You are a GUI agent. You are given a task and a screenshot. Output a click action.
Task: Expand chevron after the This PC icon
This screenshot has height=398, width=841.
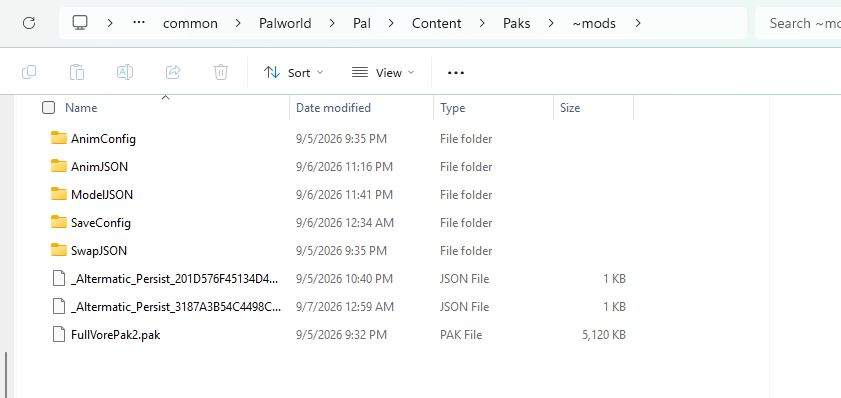pos(110,23)
